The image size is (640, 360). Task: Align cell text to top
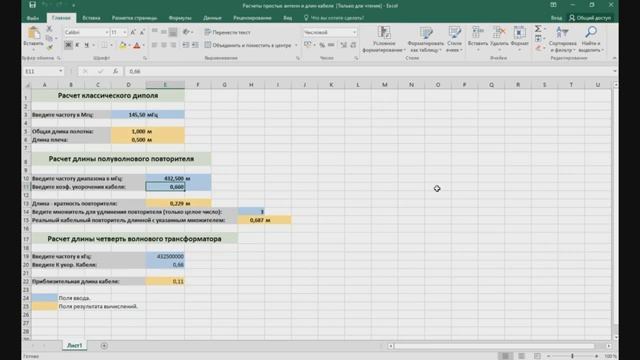coord(155,32)
